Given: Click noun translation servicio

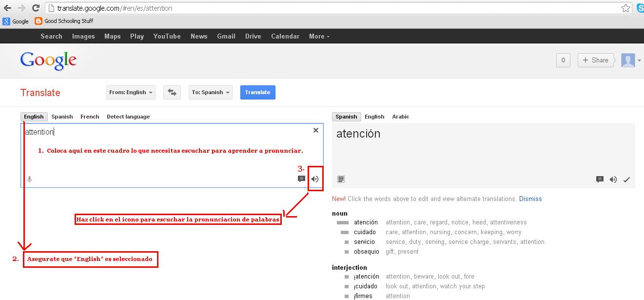Looking at the screenshot, I should [364, 242].
